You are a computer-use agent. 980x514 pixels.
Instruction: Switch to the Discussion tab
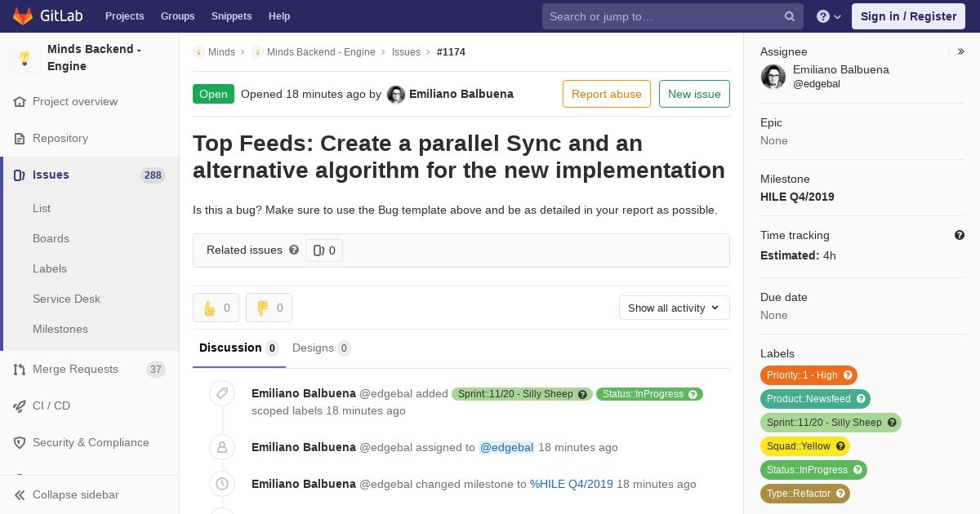[239, 348]
